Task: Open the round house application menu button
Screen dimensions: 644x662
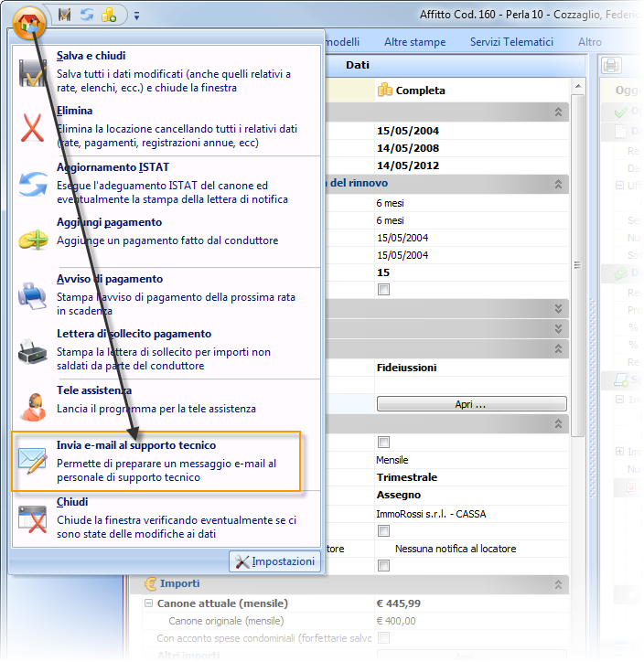Action: (29, 22)
